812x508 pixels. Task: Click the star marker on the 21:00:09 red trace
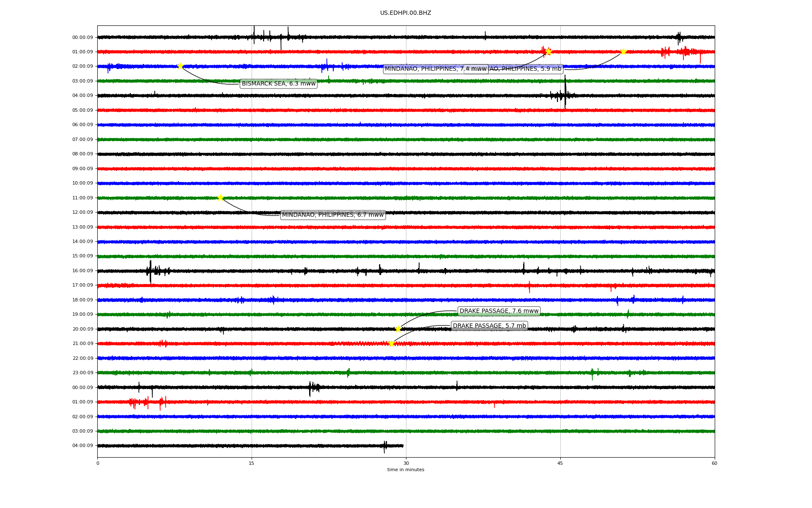tap(391, 343)
